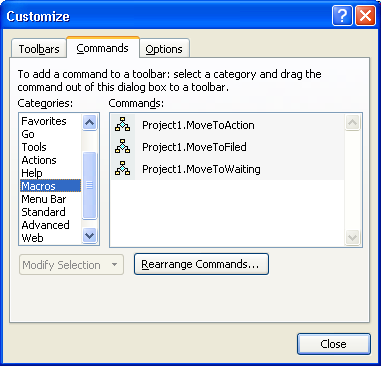Click the Categories list scroll-down arrow
Image resolution: width=381 pixels, height=366 pixels.
point(89,236)
